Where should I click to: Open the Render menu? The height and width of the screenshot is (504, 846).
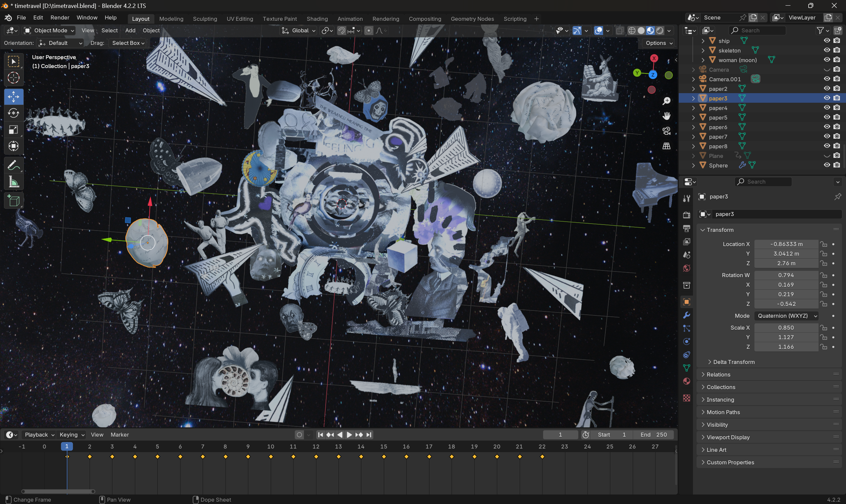click(60, 18)
